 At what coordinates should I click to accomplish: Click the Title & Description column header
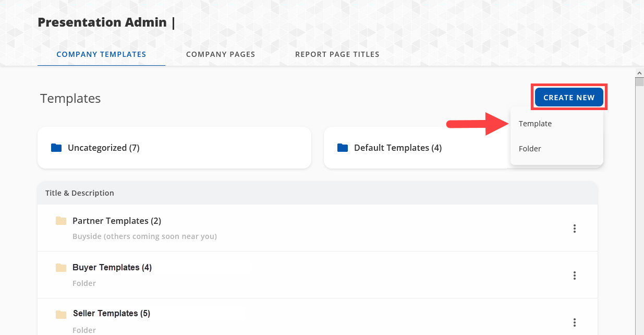(80, 193)
